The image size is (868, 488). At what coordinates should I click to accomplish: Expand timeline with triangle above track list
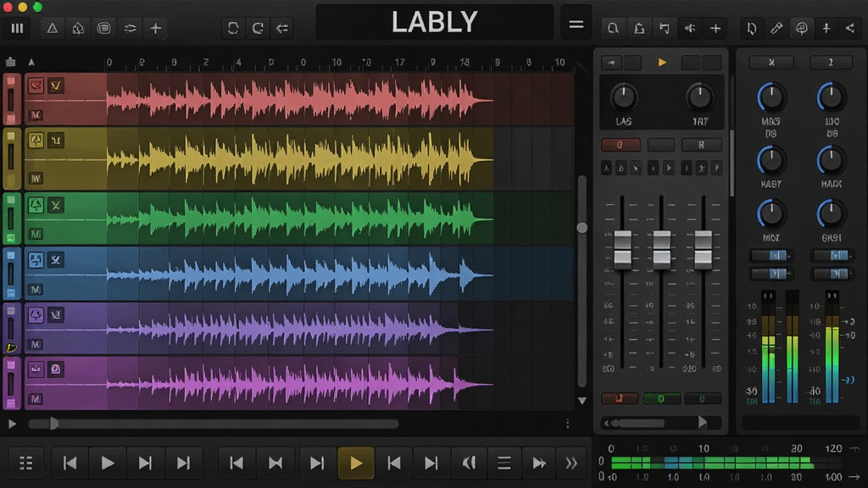31,62
